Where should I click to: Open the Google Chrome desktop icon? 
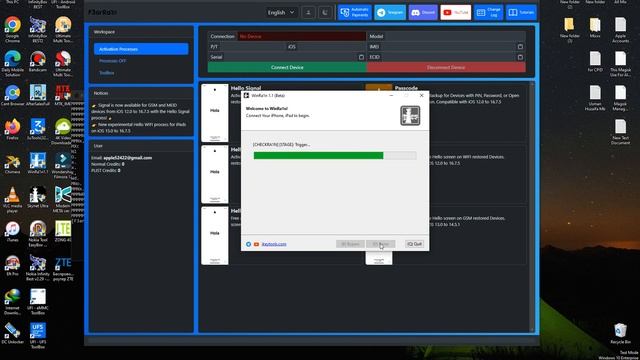pyautogui.click(x=12, y=30)
